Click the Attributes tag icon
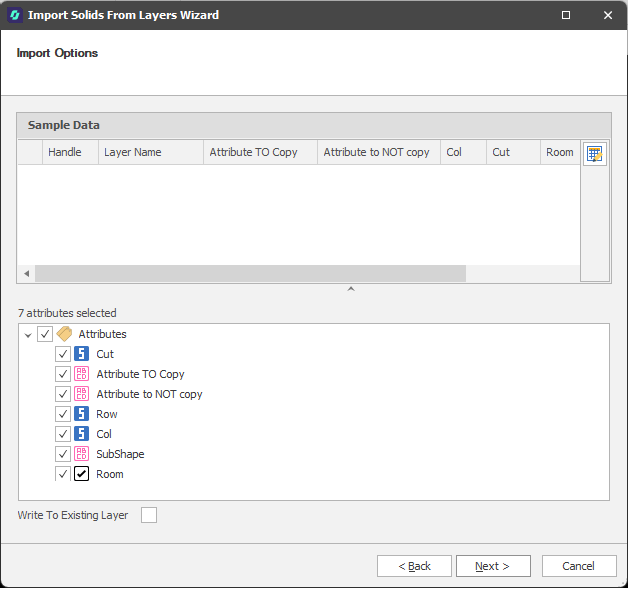 pos(64,334)
